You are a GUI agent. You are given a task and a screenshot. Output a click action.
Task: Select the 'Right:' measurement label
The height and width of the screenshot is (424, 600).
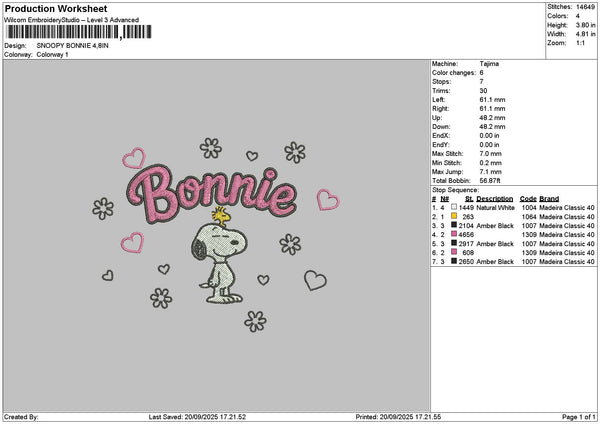[x=440, y=109]
